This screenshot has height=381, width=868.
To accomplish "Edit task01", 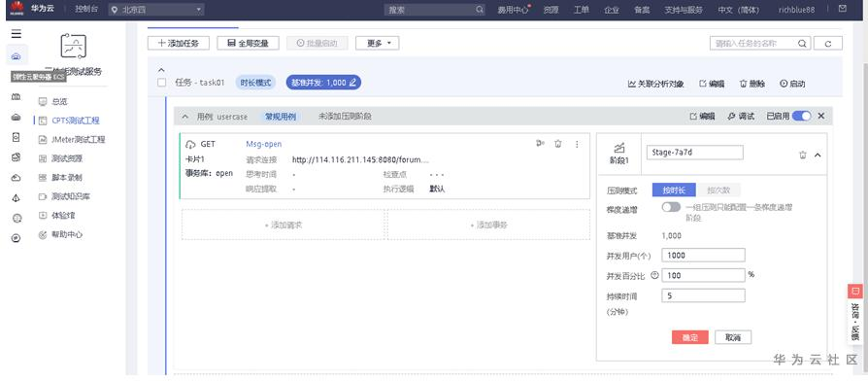I will 712,84.
